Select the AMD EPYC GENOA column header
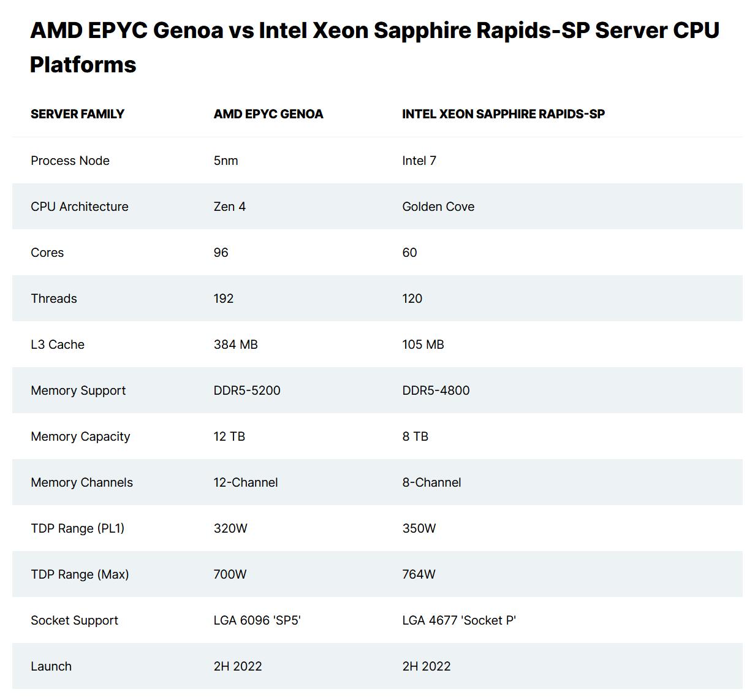Image resolution: width=755 pixels, height=700 pixels. coord(268,114)
